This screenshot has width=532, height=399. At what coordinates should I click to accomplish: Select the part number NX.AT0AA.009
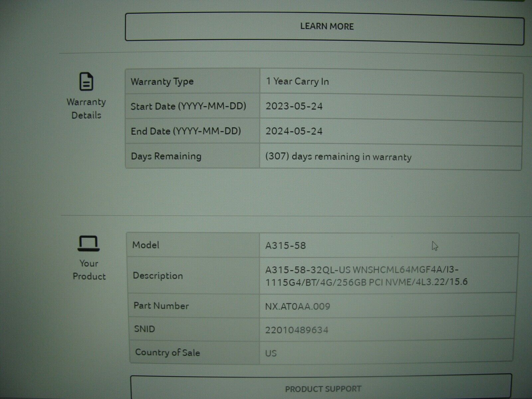pos(298,306)
